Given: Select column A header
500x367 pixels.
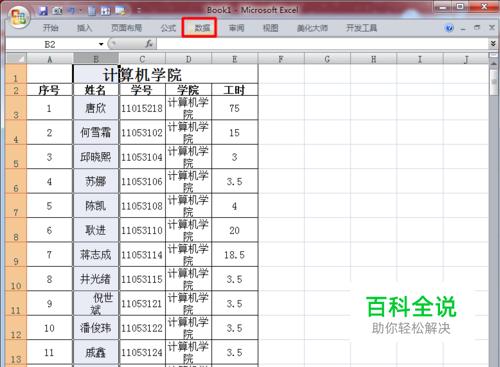Looking at the screenshot, I should [50, 59].
